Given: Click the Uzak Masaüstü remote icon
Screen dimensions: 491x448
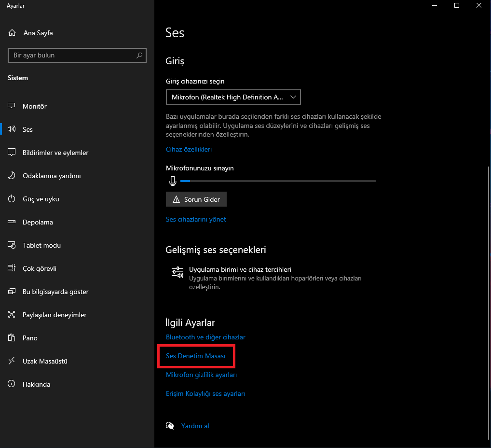Looking at the screenshot, I should click(x=11, y=361).
